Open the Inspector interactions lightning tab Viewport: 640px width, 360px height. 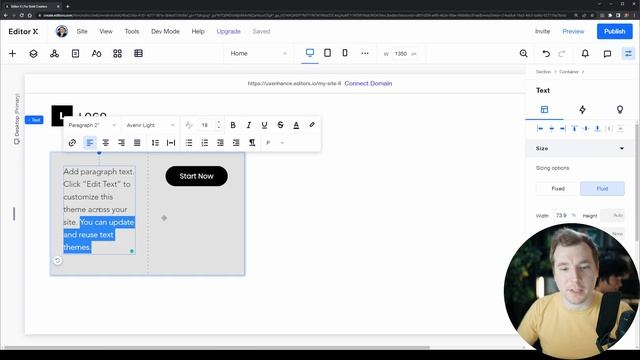pos(582,109)
